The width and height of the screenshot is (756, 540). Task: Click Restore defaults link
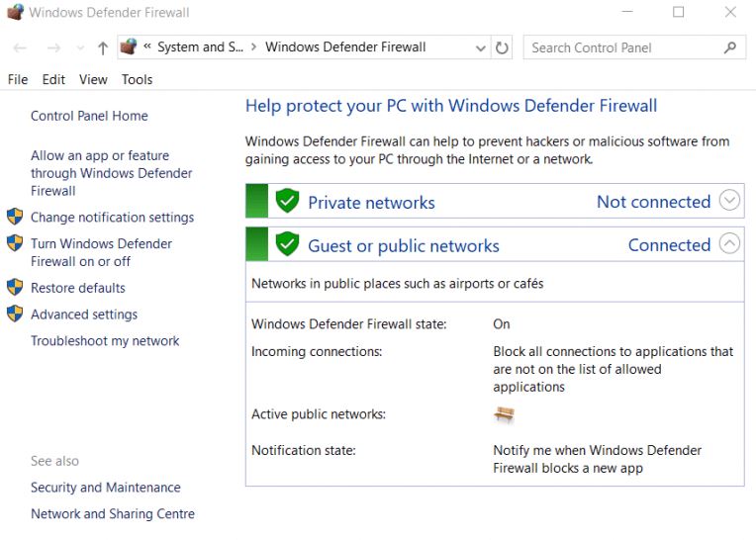point(78,288)
